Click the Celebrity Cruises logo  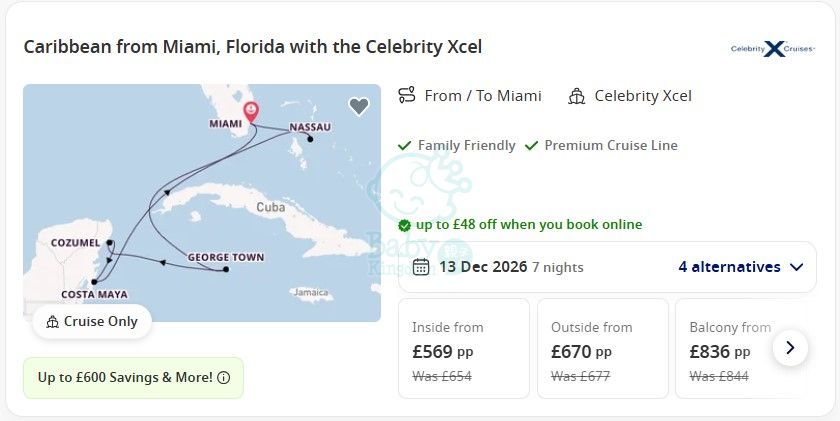[773, 49]
